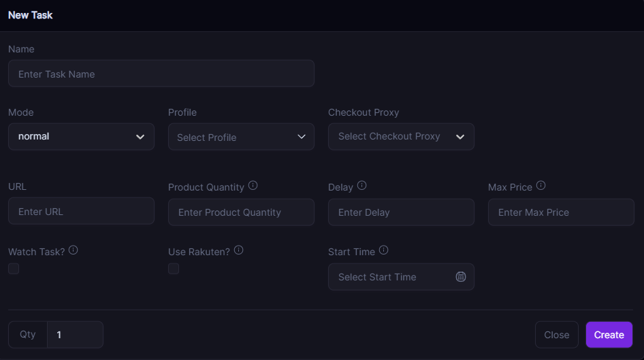
Task: Enable the Watch Task checkbox
Action: point(14,269)
